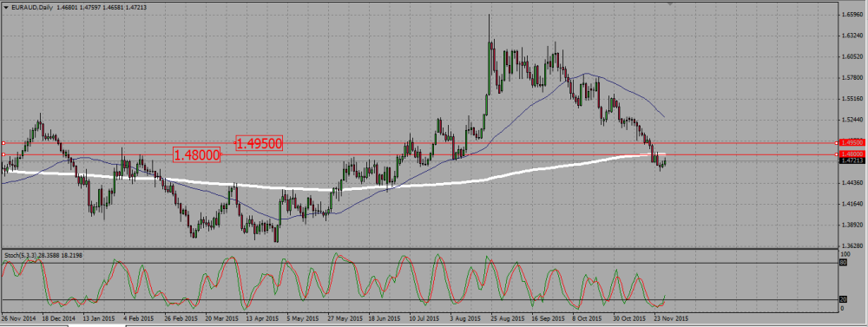Screen dimensions: 868x327
Task: Click the 80 level label in Stochastic panel
Action: coord(844,263)
